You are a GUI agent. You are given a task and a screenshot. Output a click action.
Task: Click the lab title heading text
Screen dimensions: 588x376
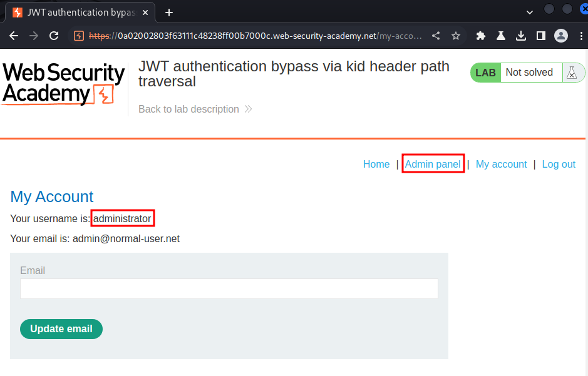click(294, 74)
